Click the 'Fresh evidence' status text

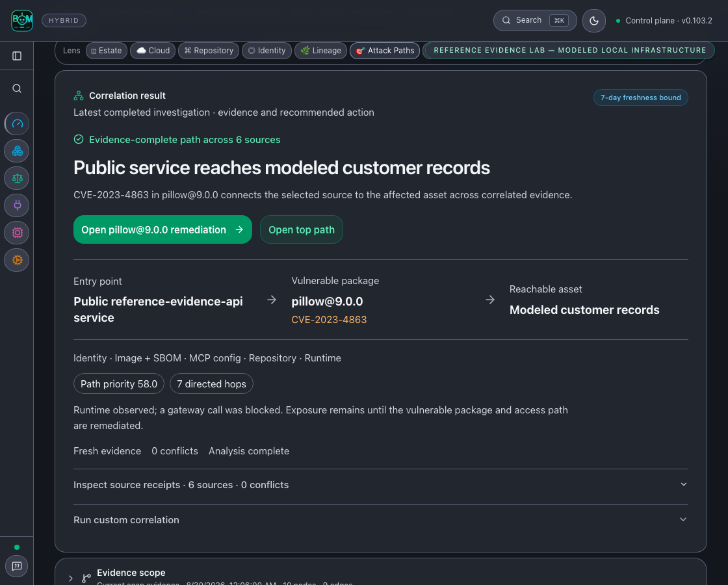(x=107, y=451)
